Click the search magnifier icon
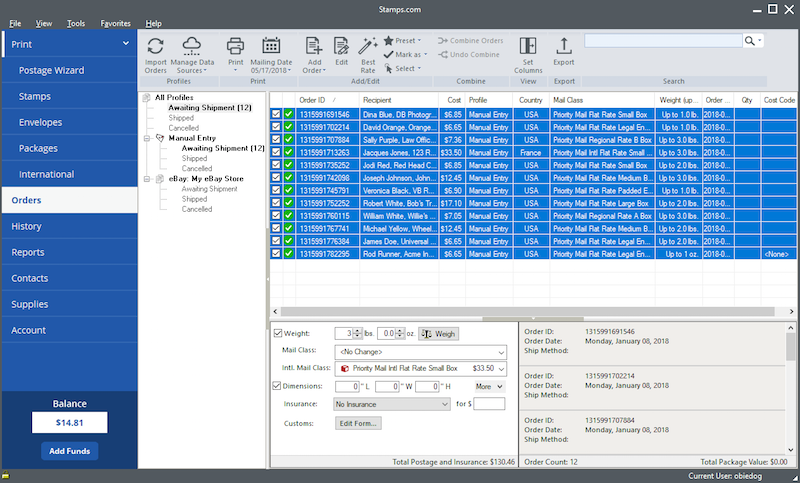Screen dimensions: 800x483 (x=749, y=41)
